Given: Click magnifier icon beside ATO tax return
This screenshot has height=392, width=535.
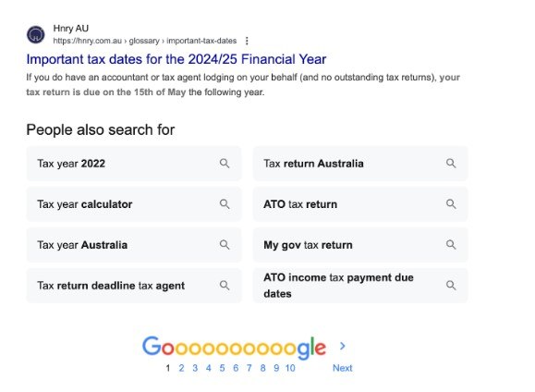Looking at the screenshot, I should point(451,203).
